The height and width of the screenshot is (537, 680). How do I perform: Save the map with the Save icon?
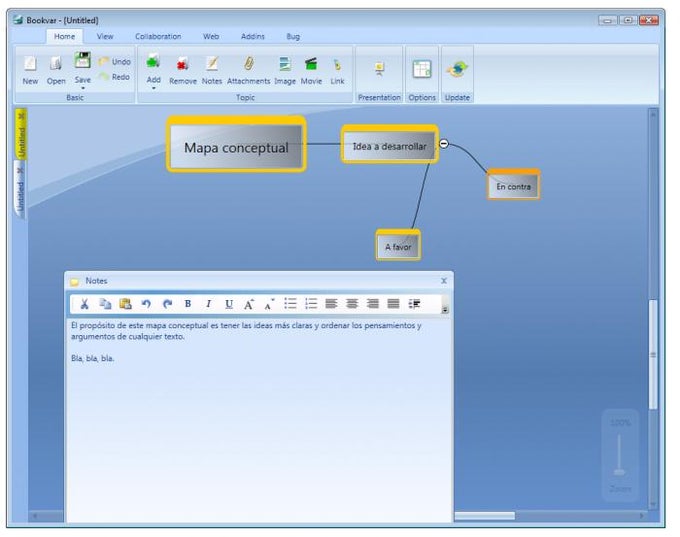tap(82, 60)
